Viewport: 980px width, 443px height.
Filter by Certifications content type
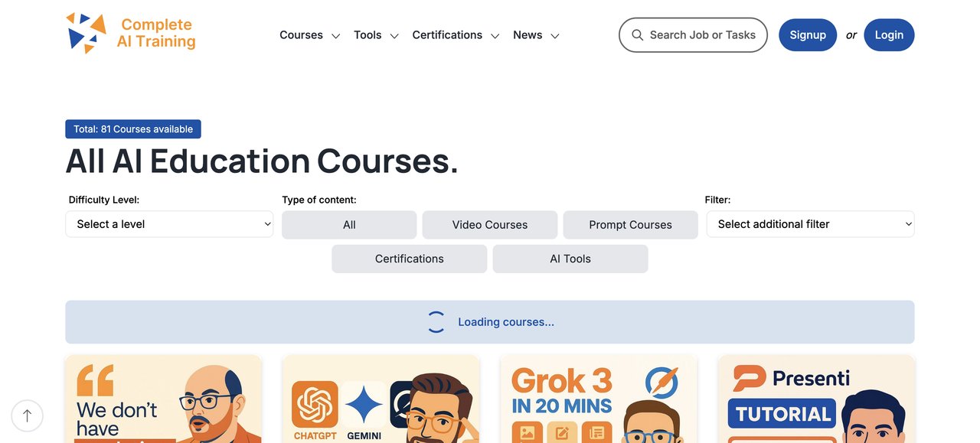(409, 259)
